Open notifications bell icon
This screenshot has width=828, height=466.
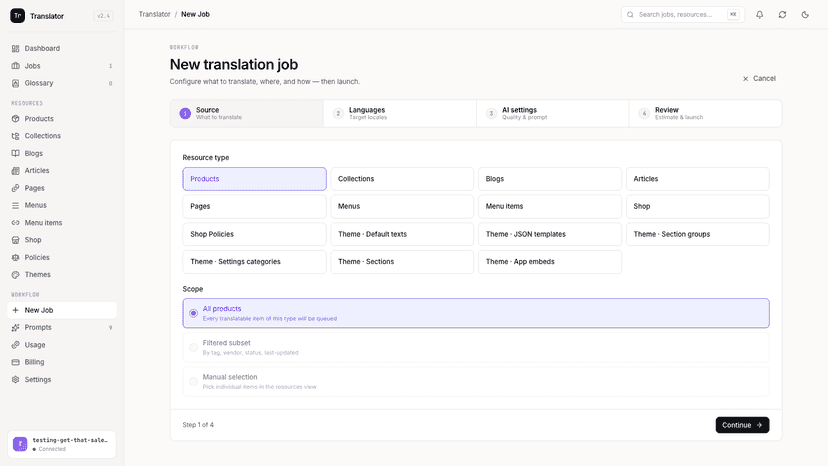(x=759, y=15)
